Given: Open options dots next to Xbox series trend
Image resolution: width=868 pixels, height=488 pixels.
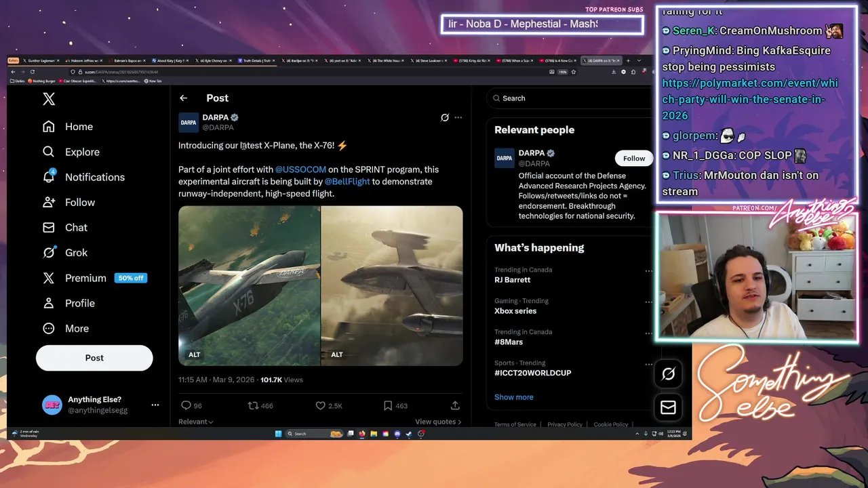Looking at the screenshot, I should 648,302.
